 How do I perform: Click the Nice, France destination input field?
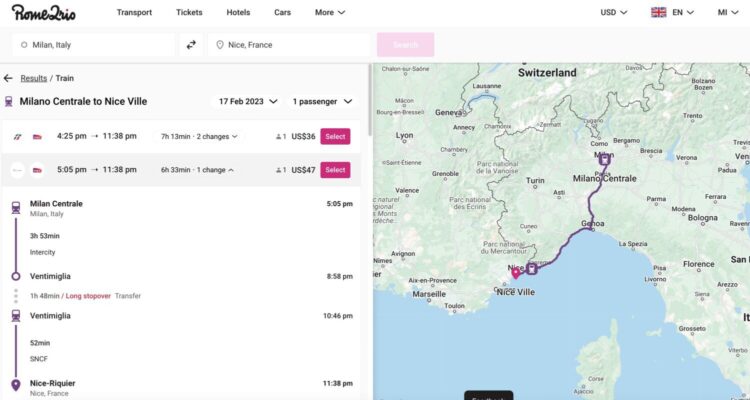click(x=288, y=45)
